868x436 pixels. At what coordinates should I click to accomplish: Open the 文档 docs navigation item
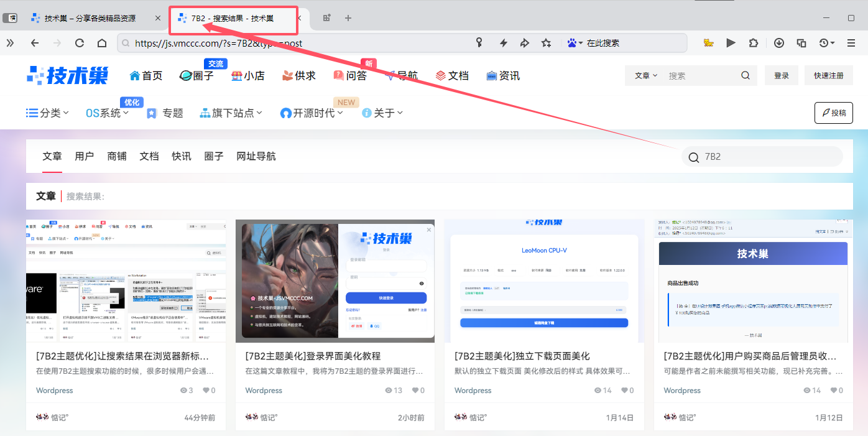click(x=451, y=76)
